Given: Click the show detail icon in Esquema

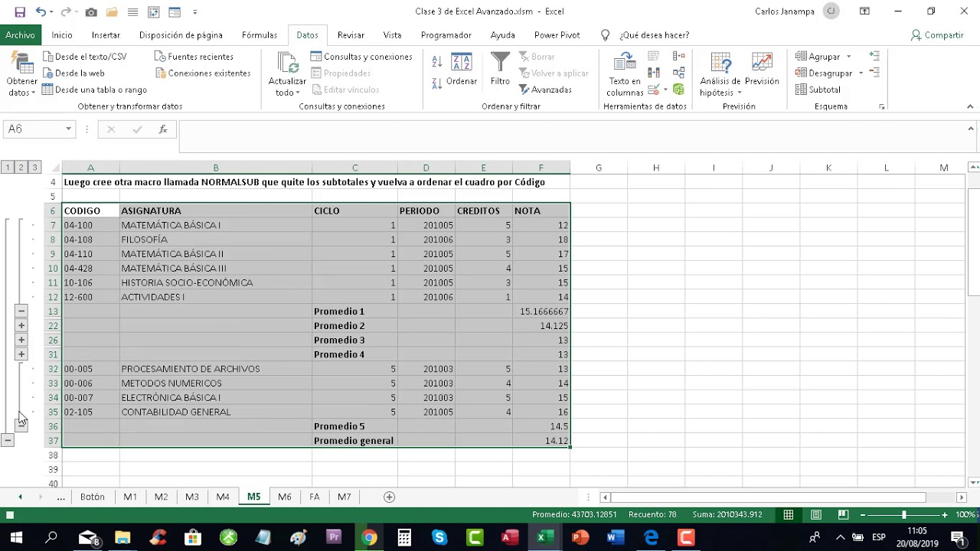Looking at the screenshot, I should (x=874, y=56).
